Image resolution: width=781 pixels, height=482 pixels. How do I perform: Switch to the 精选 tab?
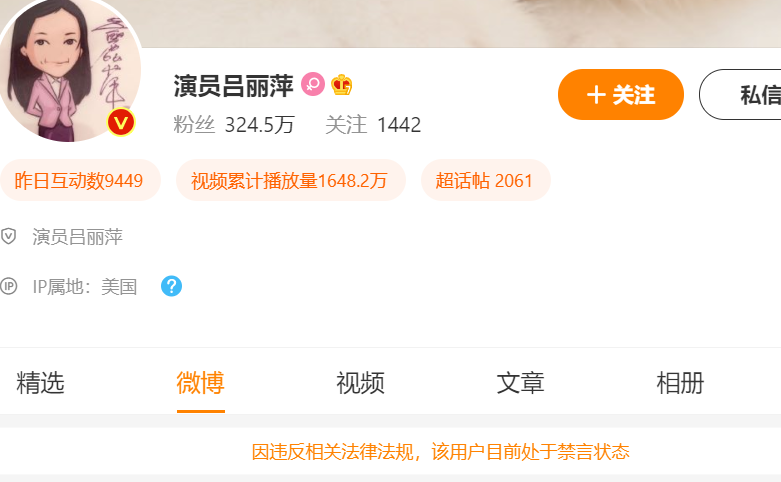pyautogui.click(x=40, y=383)
